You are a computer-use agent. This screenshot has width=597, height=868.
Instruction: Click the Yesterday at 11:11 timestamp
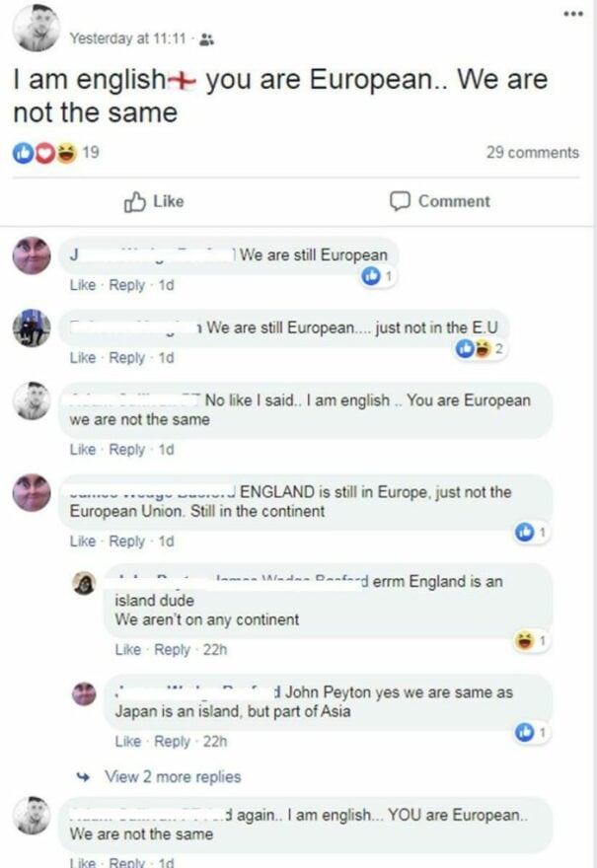point(127,38)
